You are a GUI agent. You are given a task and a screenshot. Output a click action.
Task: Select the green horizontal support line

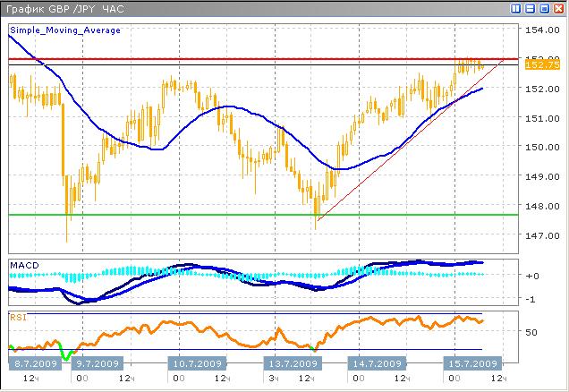pyautogui.click(x=224, y=214)
